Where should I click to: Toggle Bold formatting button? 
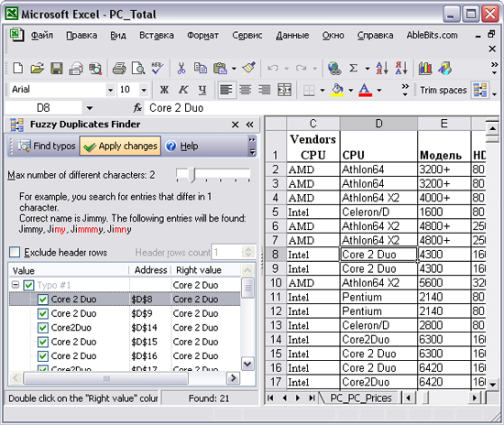click(164, 90)
